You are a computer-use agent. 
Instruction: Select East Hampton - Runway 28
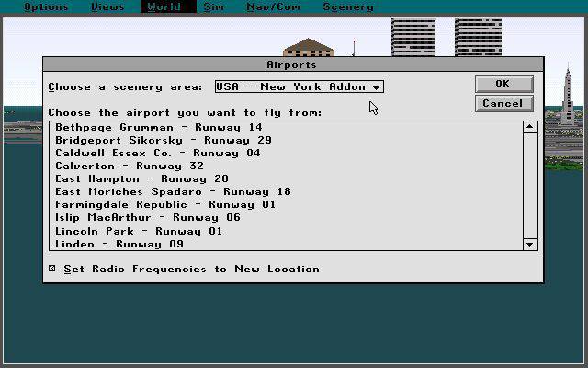(x=141, y=178)
